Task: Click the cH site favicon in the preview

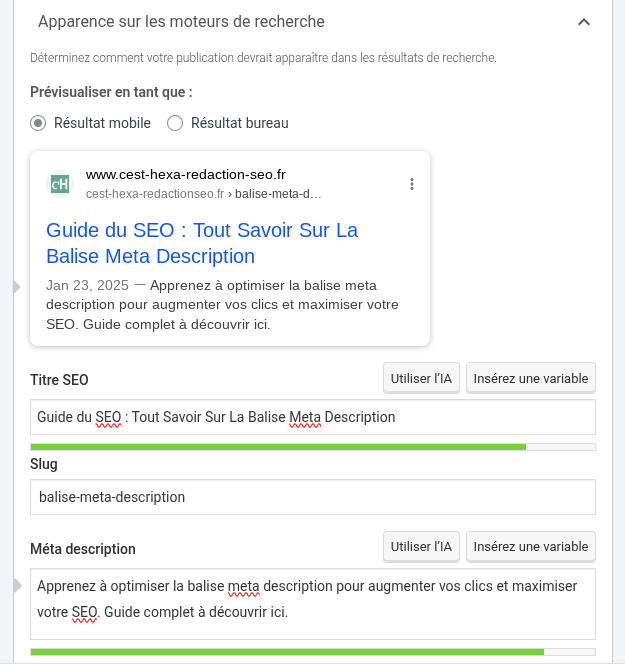Action: [60, 184]
